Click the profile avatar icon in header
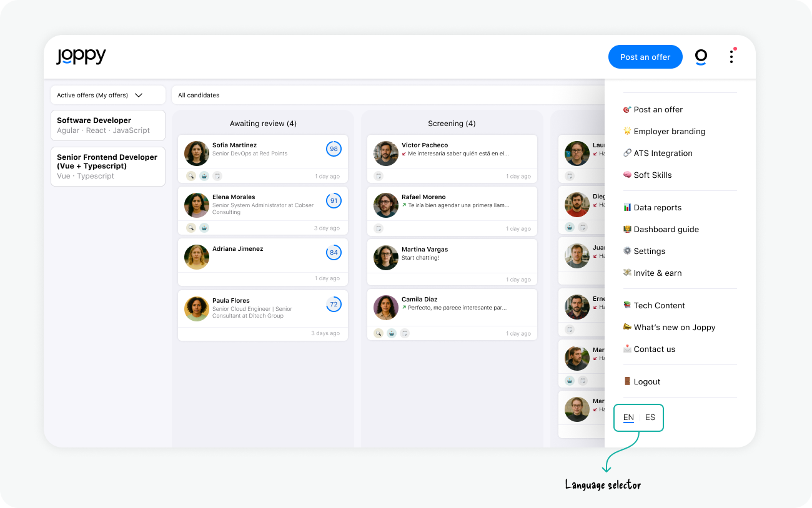Image resolution: width=812 pixels, height=508 pixels. coord(701,57)
